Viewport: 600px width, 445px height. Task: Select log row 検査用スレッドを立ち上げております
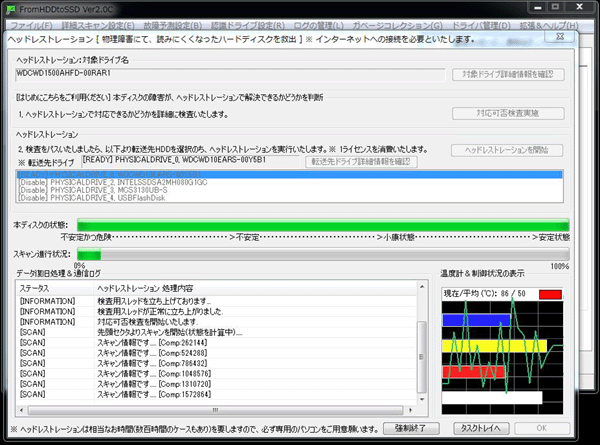[x=217, y=301]
